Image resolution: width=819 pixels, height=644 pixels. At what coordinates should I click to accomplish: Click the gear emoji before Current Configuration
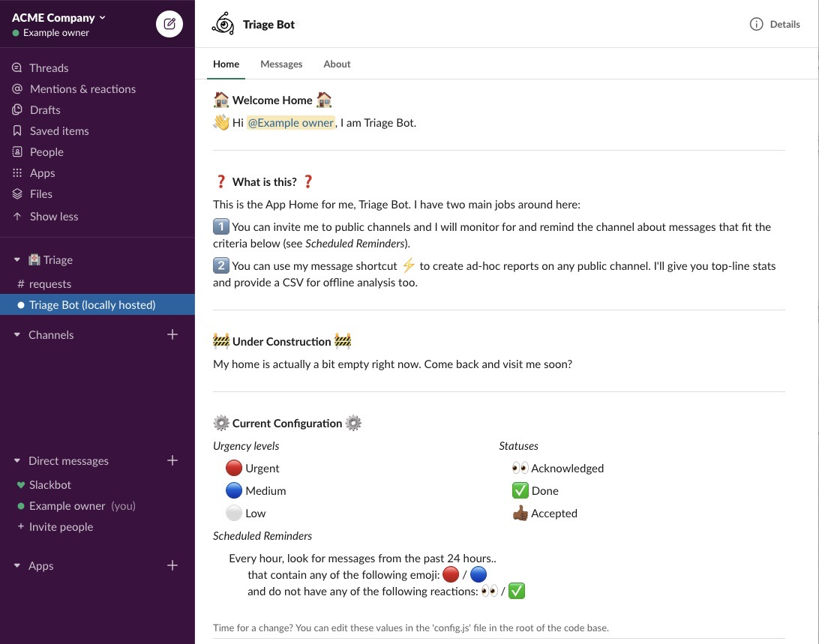pos(221,423)
